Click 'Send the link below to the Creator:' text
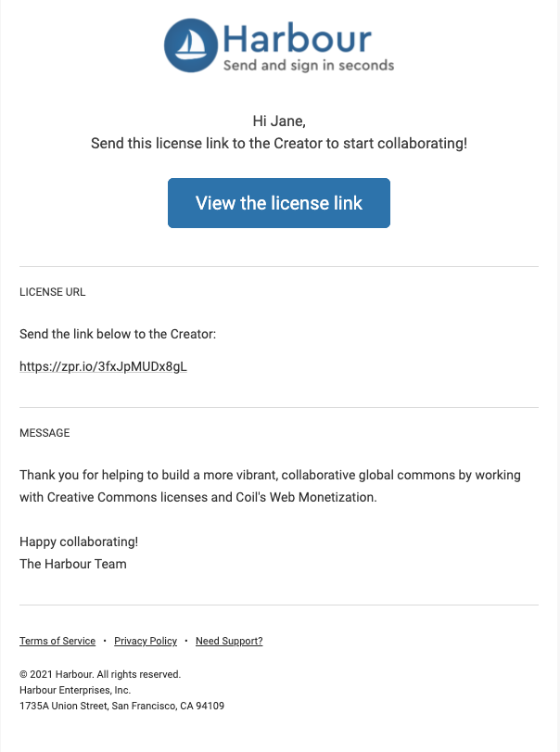 point(118,334)
